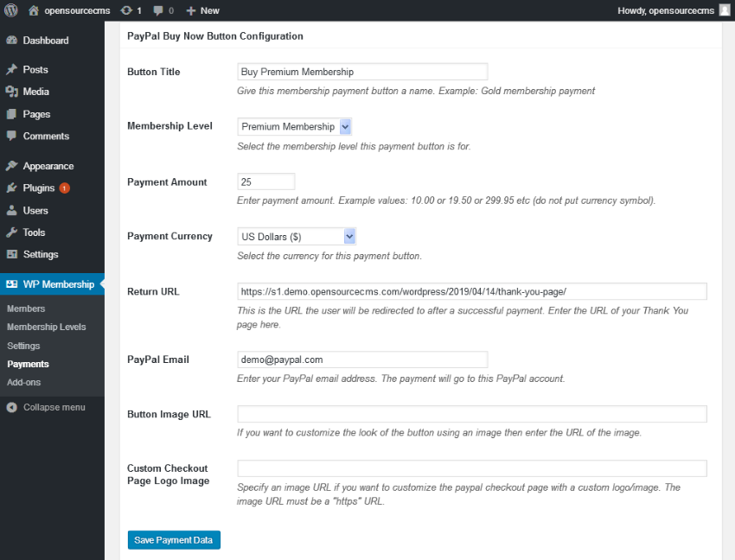Click the Users person icon

(x=12, y=210)
